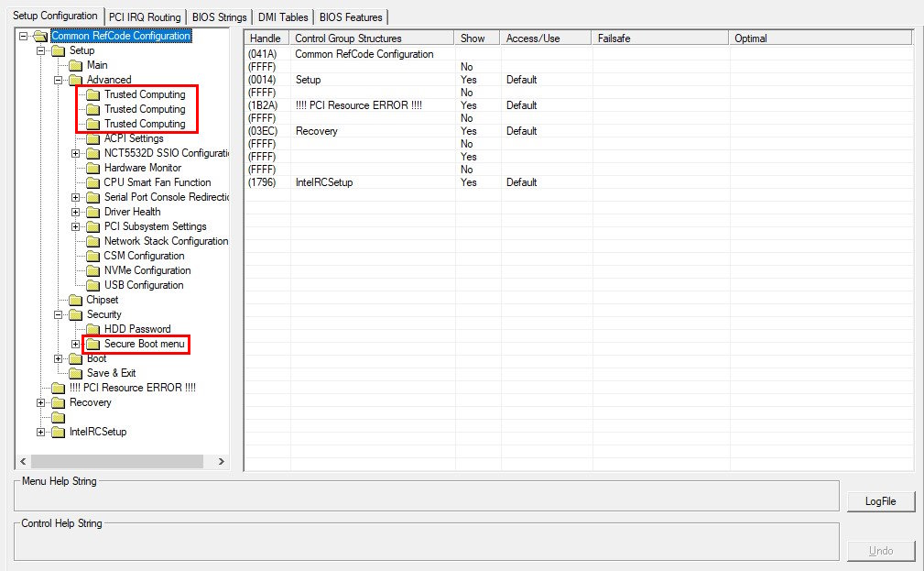Click the CSM Configuration folder icon
This screenshot has height=571, width=924.
click(x=92, y=256)
